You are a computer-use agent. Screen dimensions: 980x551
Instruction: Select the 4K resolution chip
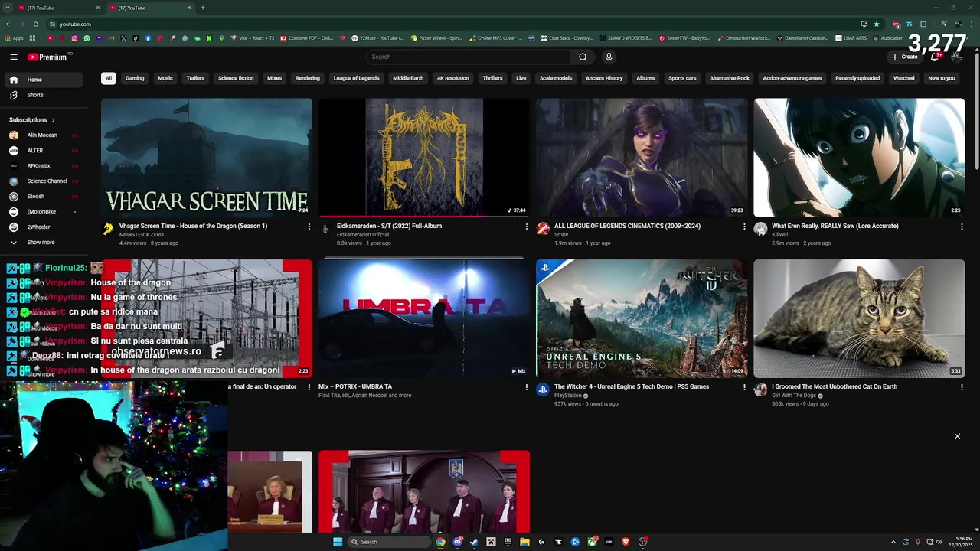pyautogui.click(x=452, y=78)
